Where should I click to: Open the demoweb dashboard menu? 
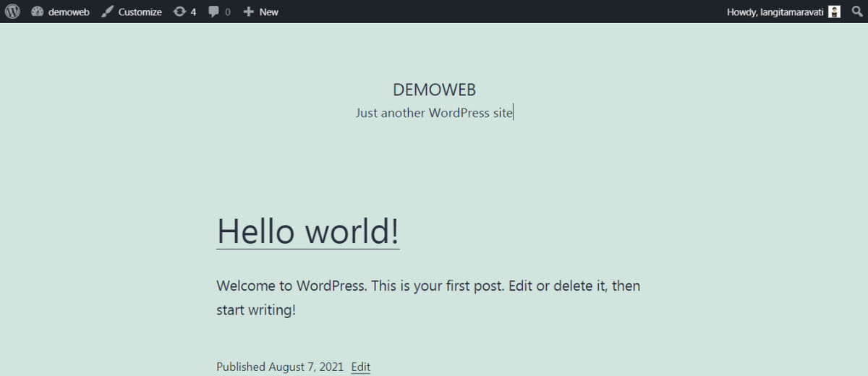click(x=61, y=12)
